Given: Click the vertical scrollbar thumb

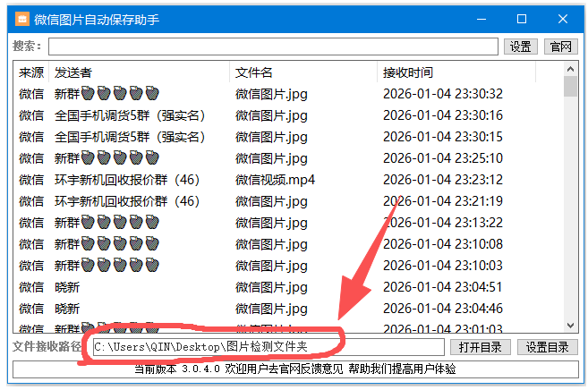Looking at the screenshot, I should pyautogui.click(x=570, y=87).
